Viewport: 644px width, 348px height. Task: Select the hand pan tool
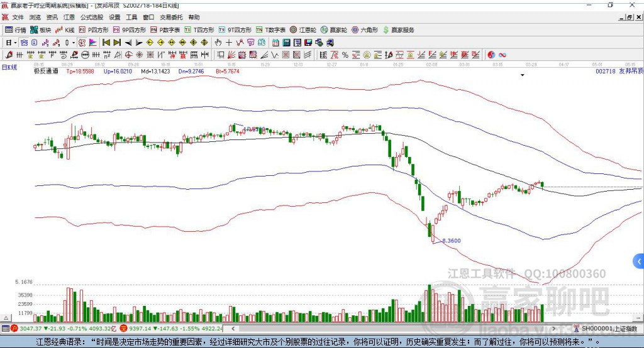(218, 43)
